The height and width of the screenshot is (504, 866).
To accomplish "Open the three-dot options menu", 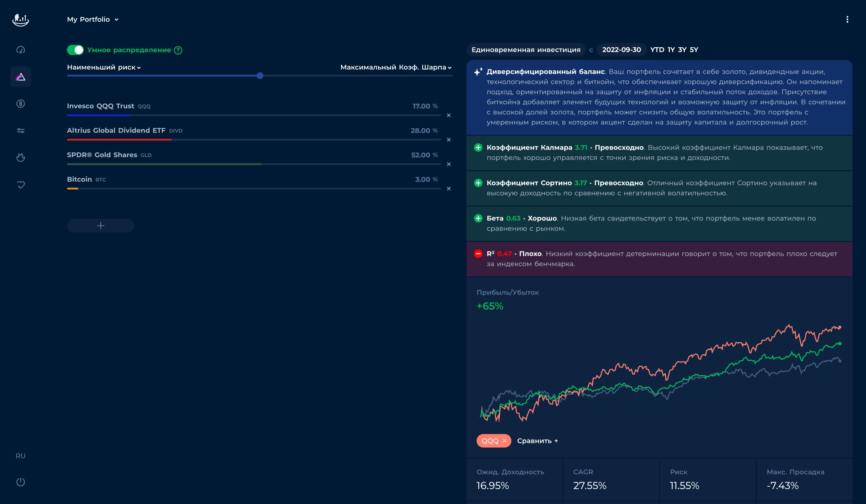I will (847, 19).
